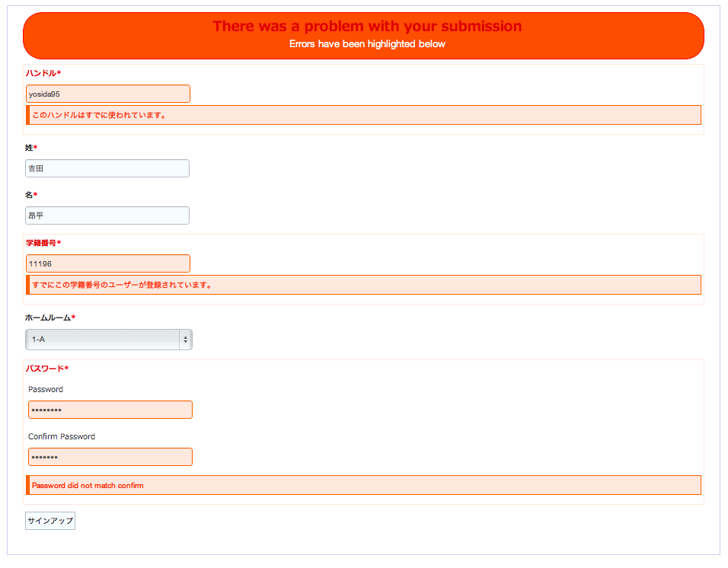This screenshot has height=568, width=728.
Task: Click the 姓 field label
Action: 30,148
